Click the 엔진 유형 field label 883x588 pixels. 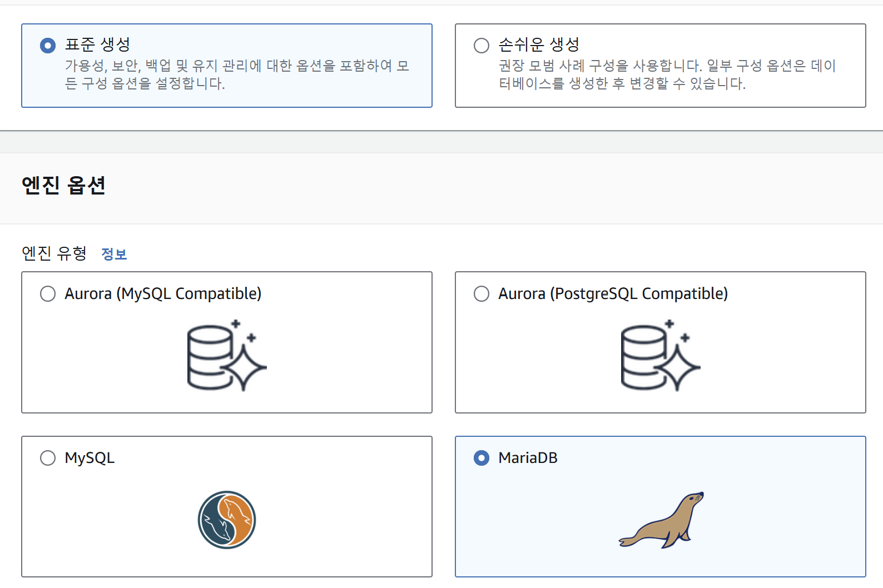54,253
